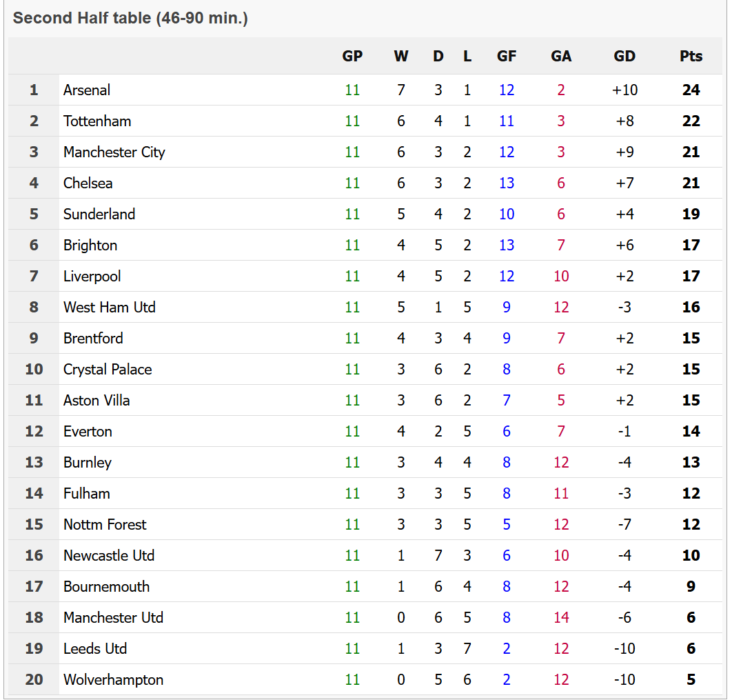Open the Wolverhampton team link

tap(114, 680)
